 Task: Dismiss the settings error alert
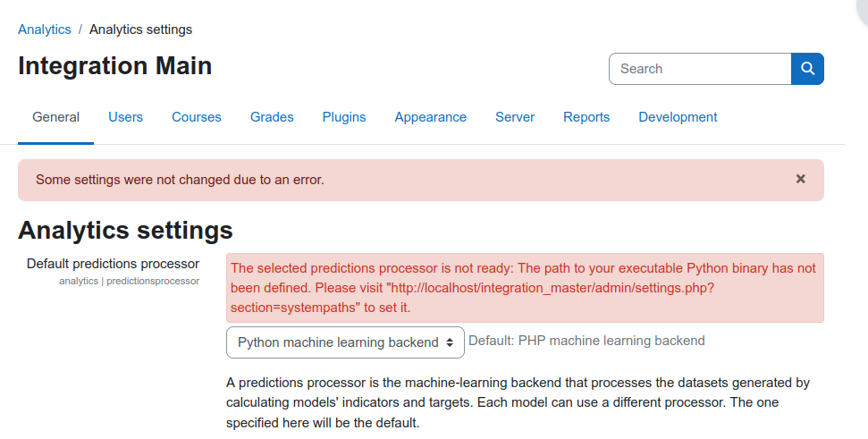(x=800, y=179)
